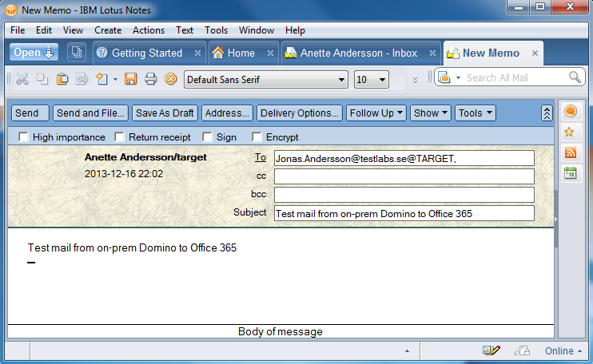The height and width of the screenshot is (364, 593).
Task: Expand the Follow Up dropdown
Action: coord(376,113)
